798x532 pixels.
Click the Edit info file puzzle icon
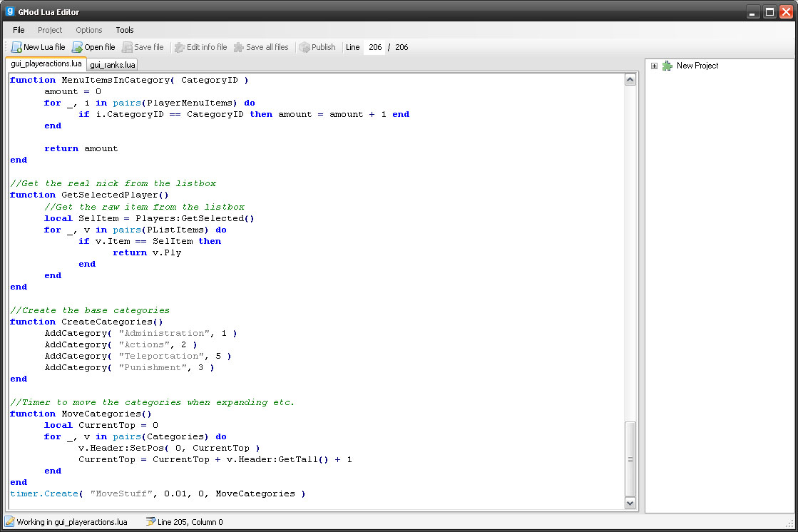(179, 47)
